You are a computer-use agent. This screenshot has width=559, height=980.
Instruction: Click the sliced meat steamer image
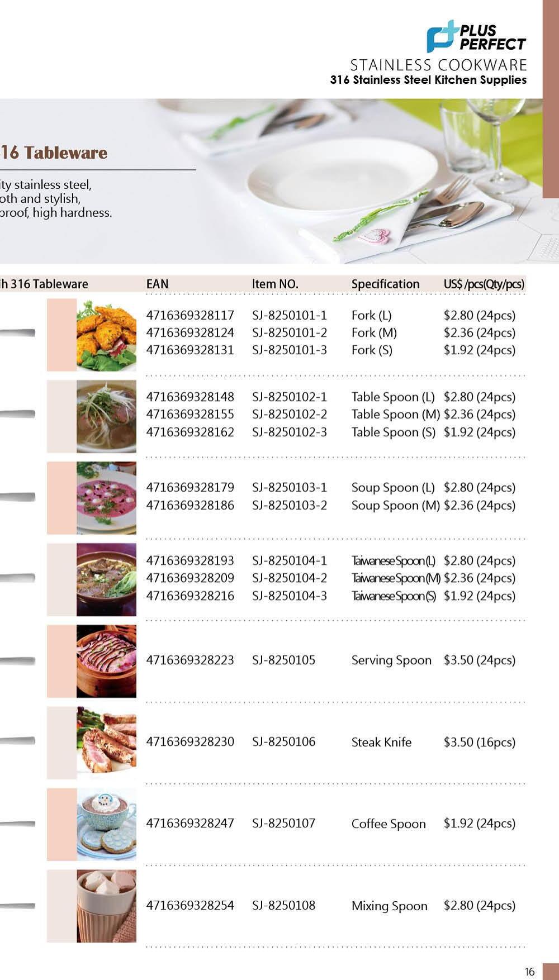pos(106,661)
